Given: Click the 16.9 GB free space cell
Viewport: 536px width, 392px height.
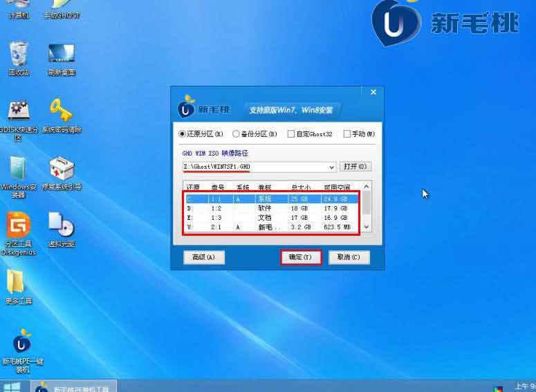Looking at the screenshot, I should (335, 218).
